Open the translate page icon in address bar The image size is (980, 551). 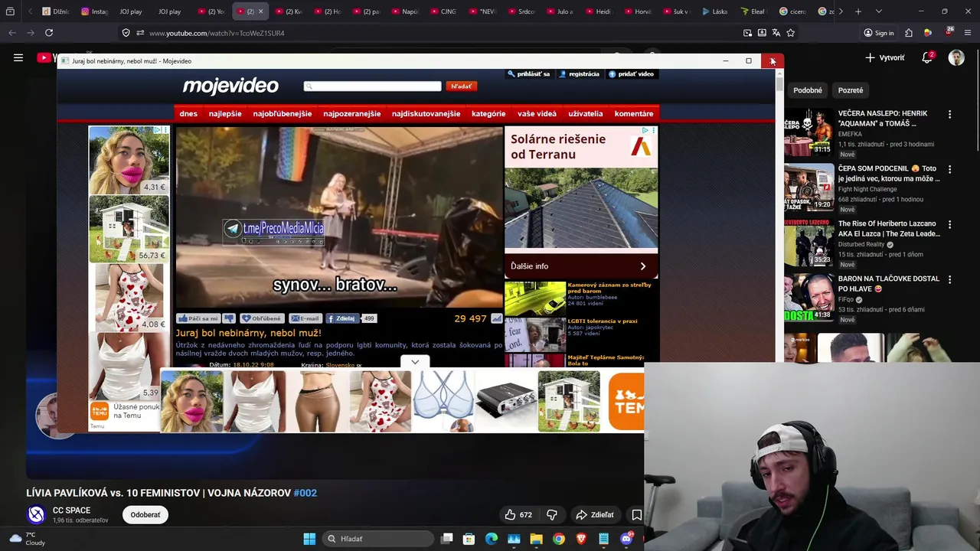(776, 33)
